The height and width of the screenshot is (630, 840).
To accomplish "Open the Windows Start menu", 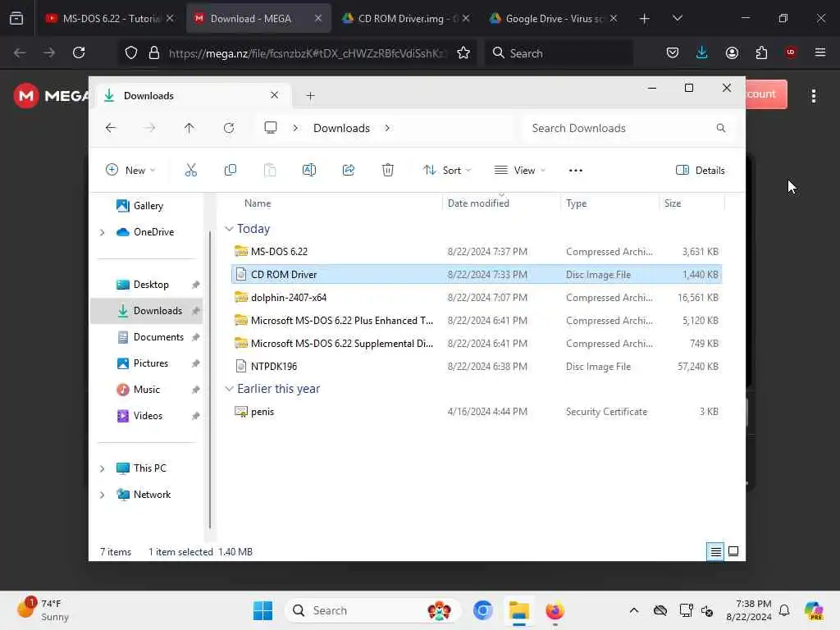I will pyautogui.click(x=262, y=610).
